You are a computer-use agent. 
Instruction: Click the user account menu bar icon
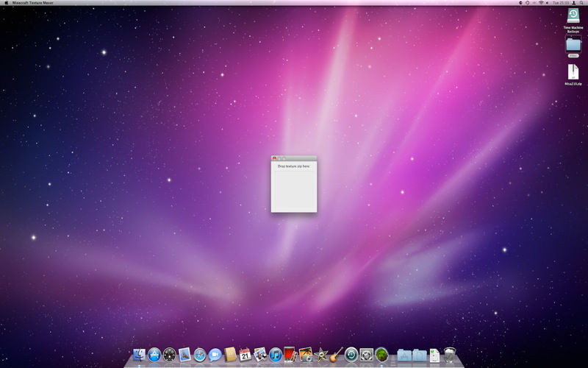coord(574,3)
